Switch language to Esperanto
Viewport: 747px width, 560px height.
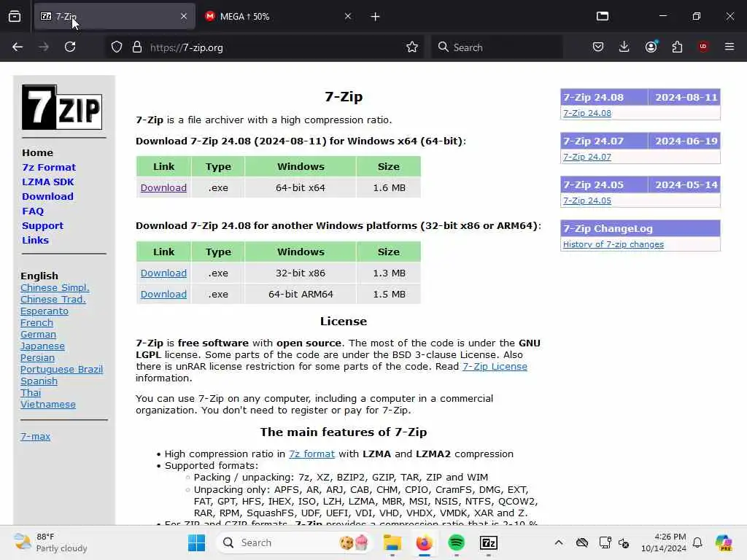point(44,311)
